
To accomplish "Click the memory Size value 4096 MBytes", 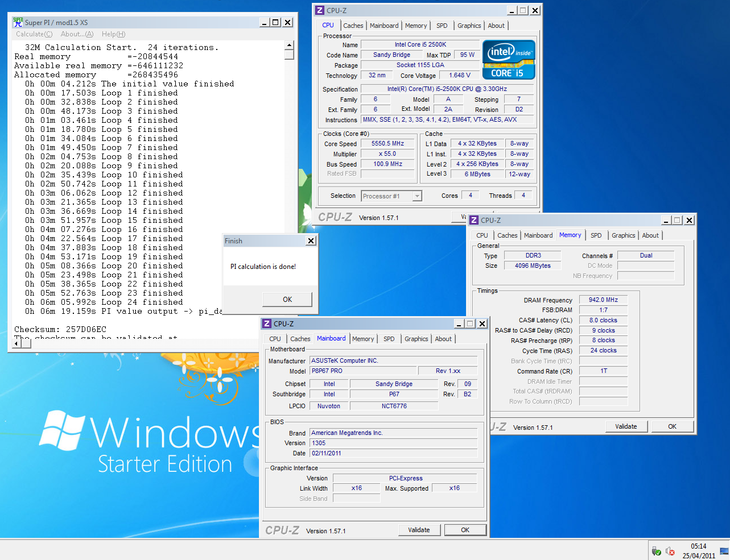I will [x=533, y=266].
